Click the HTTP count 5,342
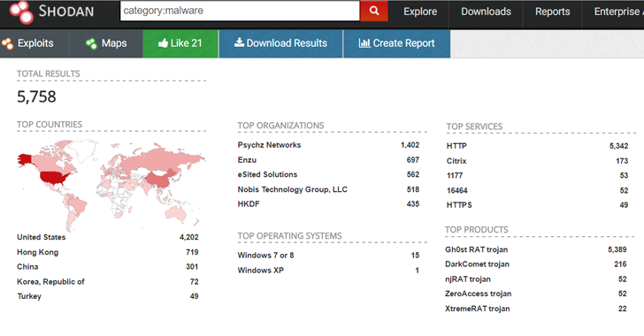Viewport: 644px width, 336px height. (x=618, y=146)
